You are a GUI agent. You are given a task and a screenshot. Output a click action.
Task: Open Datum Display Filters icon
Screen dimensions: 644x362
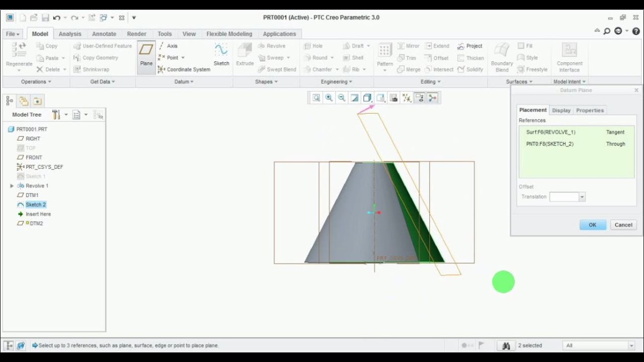[x=407, y=98]
